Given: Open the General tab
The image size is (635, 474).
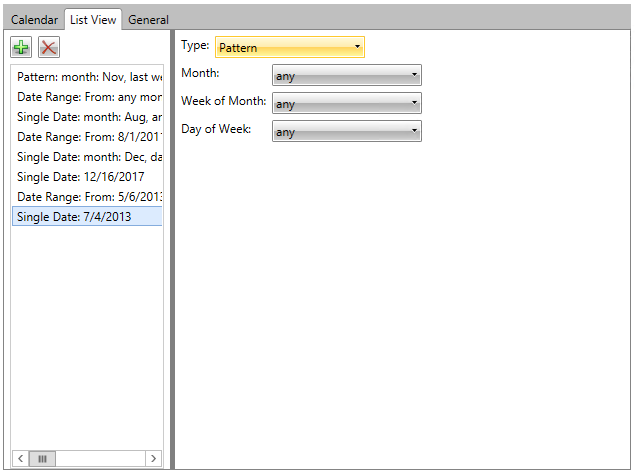Looking at the screenshot, I should coord(148,20).
